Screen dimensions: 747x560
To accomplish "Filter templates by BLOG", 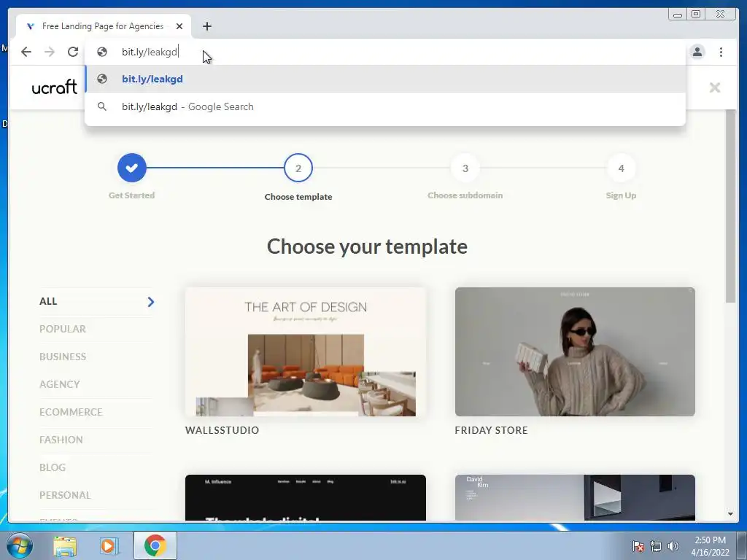I will [53, 467].
